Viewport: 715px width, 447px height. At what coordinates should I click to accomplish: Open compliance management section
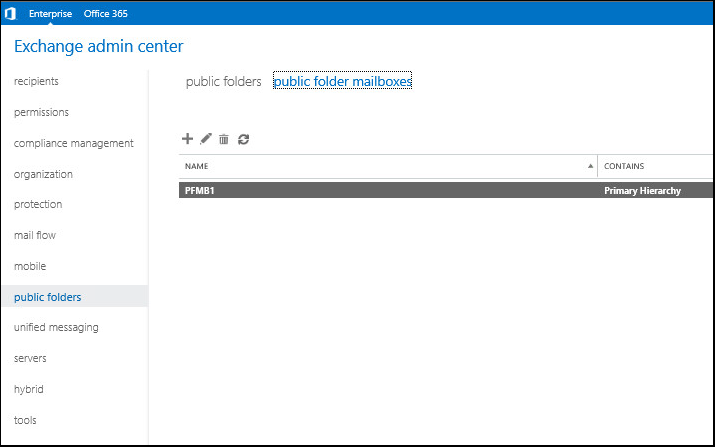point(73,143)
